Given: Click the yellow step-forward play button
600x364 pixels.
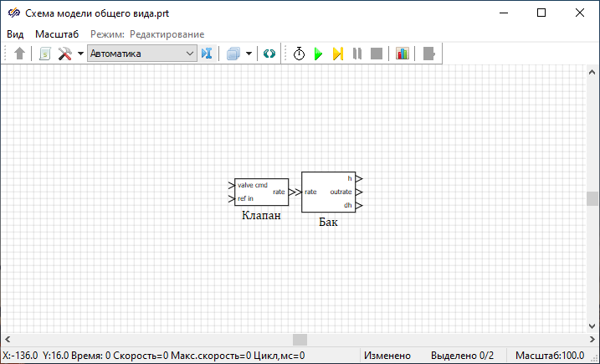Looking at the screenshot, I should pos(337,54).
